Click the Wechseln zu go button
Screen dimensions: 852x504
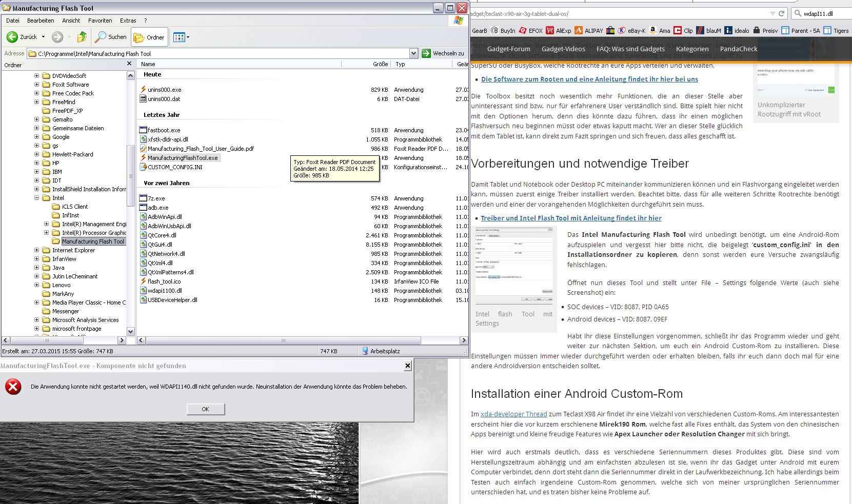pos(443,53)
